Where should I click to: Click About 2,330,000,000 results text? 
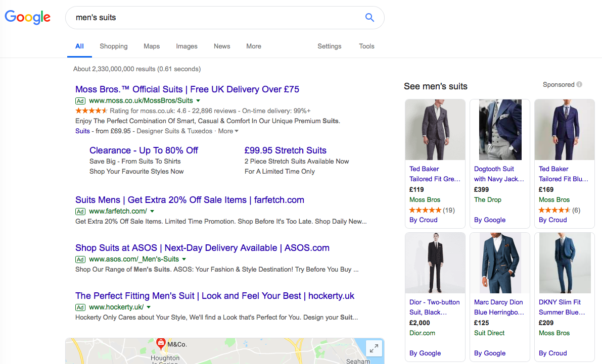click(x=137, y=69)
